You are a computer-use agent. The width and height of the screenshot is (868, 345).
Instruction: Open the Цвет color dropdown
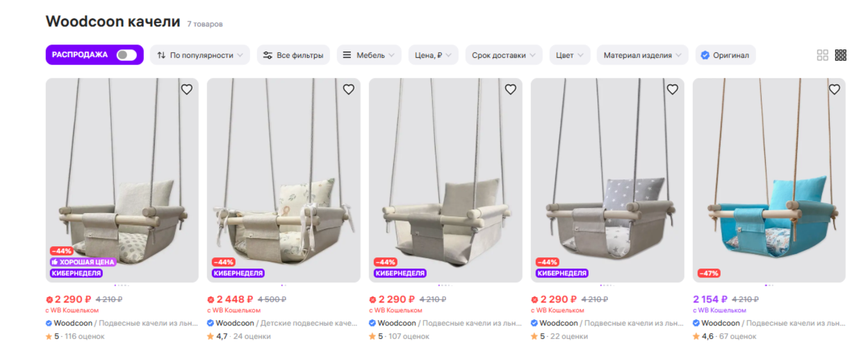(570, 55)
